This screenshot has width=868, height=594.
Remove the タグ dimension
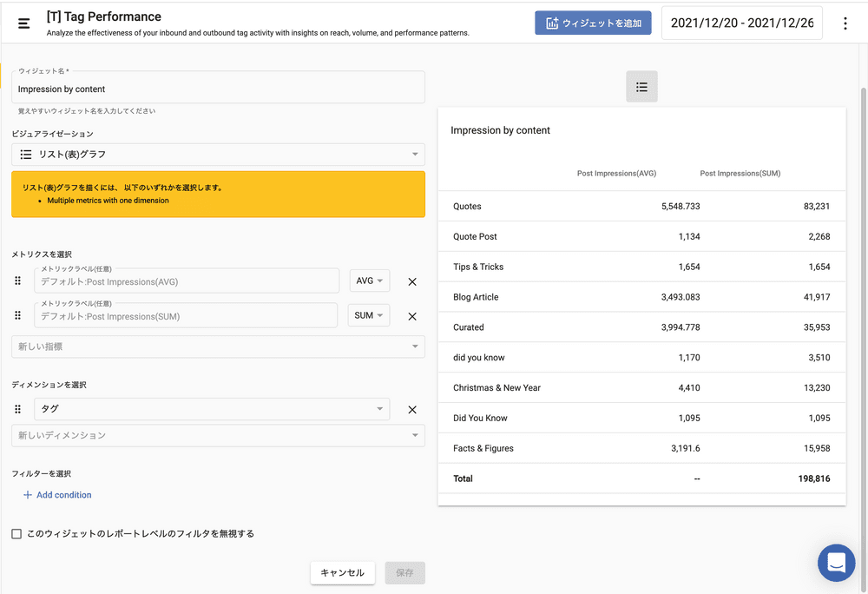[x=412, y=410]
